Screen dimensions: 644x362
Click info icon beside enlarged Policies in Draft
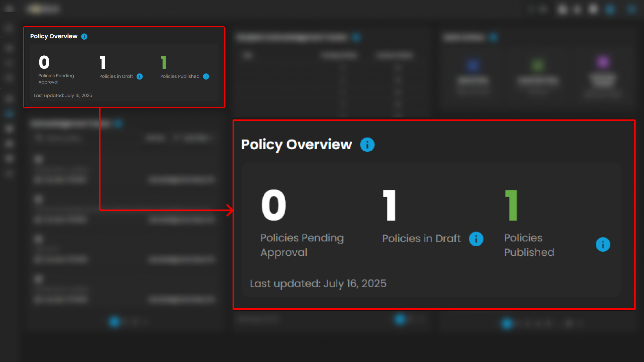[x=476, y=239]
